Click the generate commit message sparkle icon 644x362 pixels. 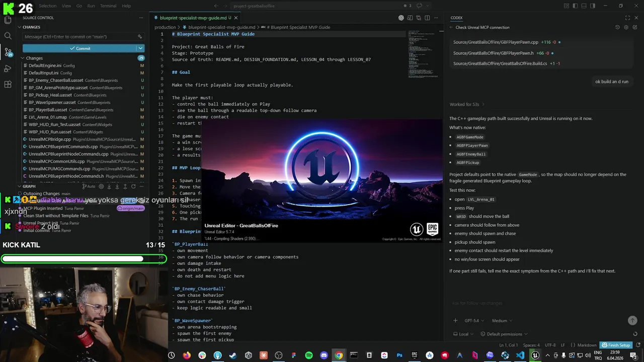point(140,37)
